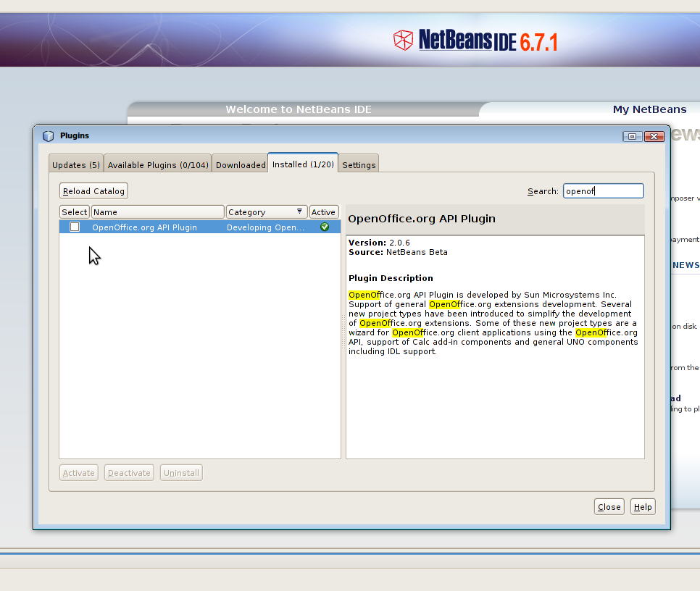
Task: Open the Updates (5) tab
Action: (76, 165)
